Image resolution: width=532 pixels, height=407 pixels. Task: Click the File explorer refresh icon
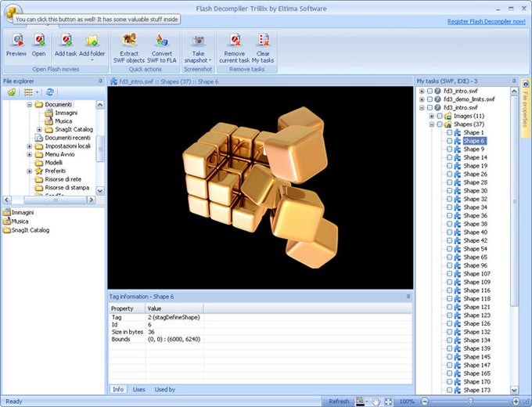point(50,92)
